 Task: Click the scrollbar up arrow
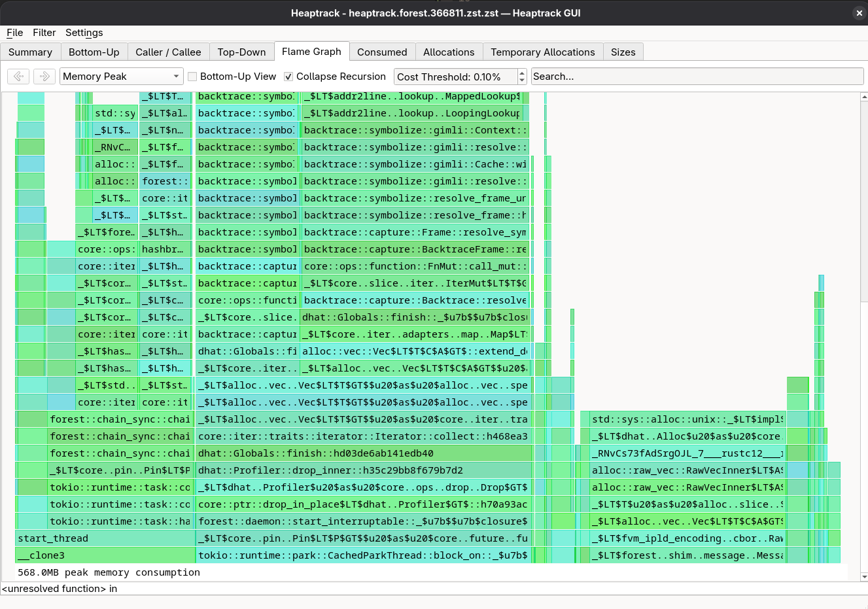pos(864,97)
